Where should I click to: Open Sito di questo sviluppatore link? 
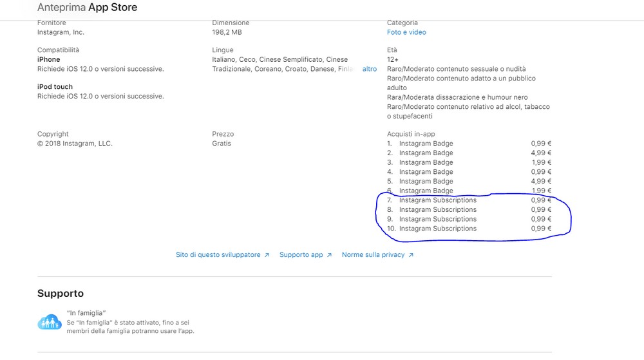click(222, 254)
